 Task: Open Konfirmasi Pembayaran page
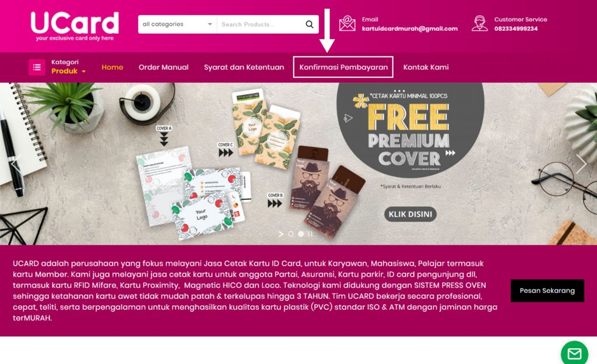tap(343, 68)
